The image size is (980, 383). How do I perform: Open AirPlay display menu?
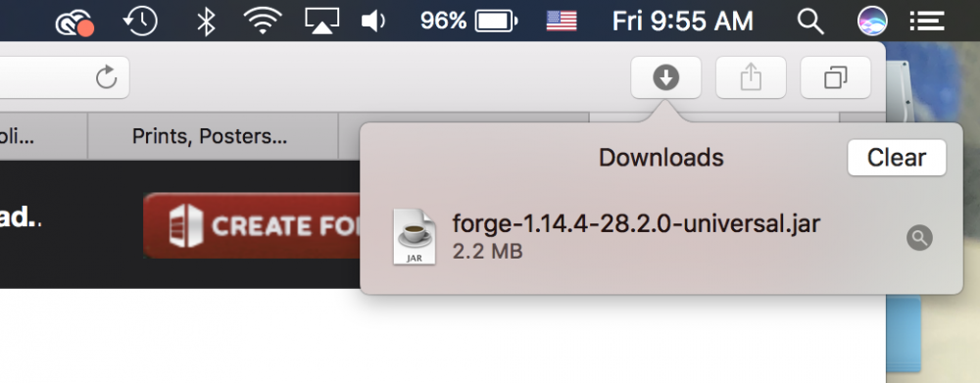click(x=321, y=22)
